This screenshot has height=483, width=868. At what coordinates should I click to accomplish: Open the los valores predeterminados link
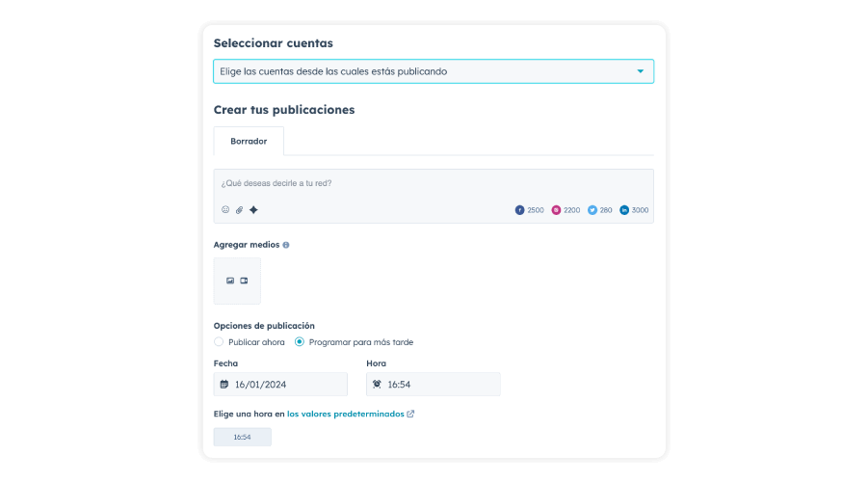(x=346, y=414)
